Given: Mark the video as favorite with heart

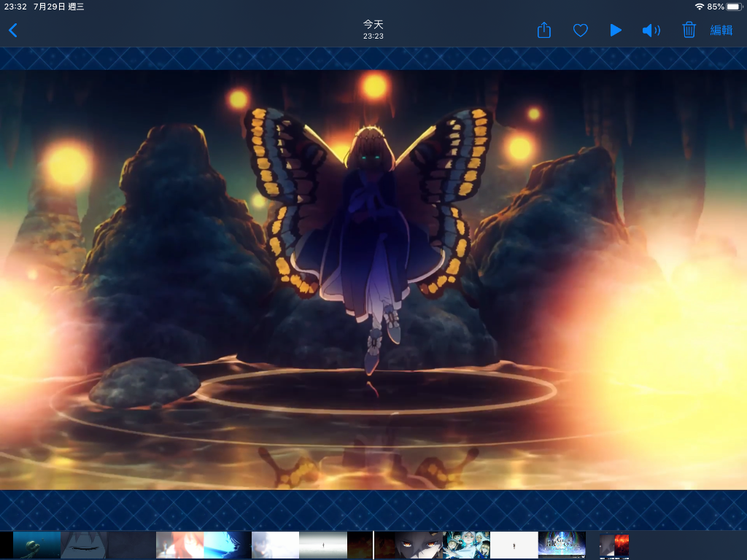Looking at the screenshot, I should [580, 31].
